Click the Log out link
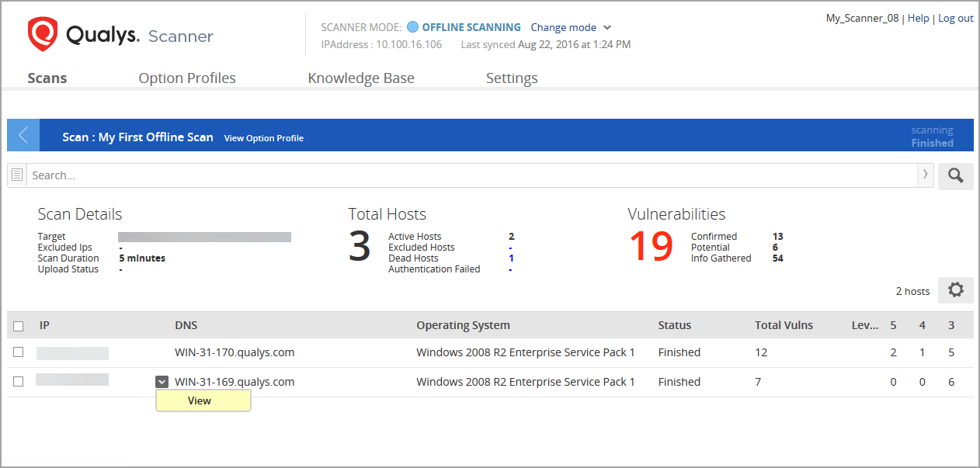The height and width of the screenshot is (468, 980). [955, 18]
